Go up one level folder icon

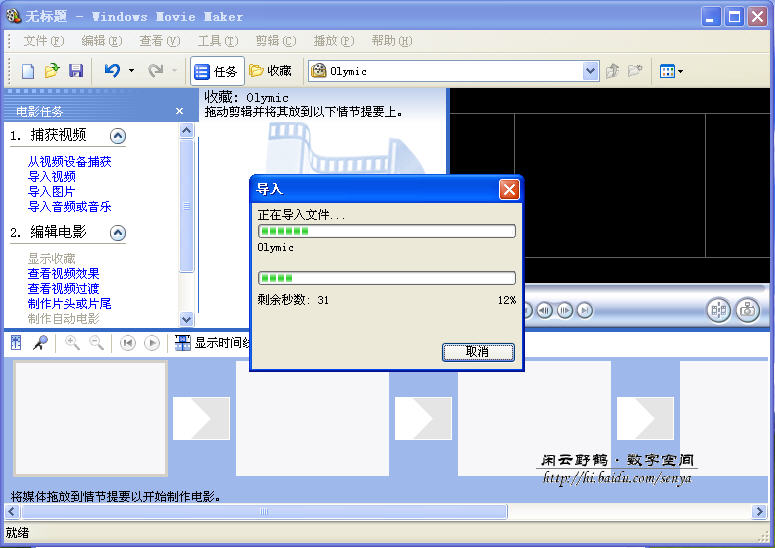(x=612, y=71)
